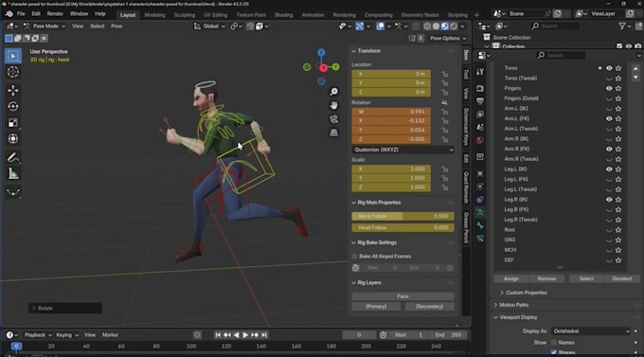
Task: Toggle camera view icon in viewport
Action: 334,119
